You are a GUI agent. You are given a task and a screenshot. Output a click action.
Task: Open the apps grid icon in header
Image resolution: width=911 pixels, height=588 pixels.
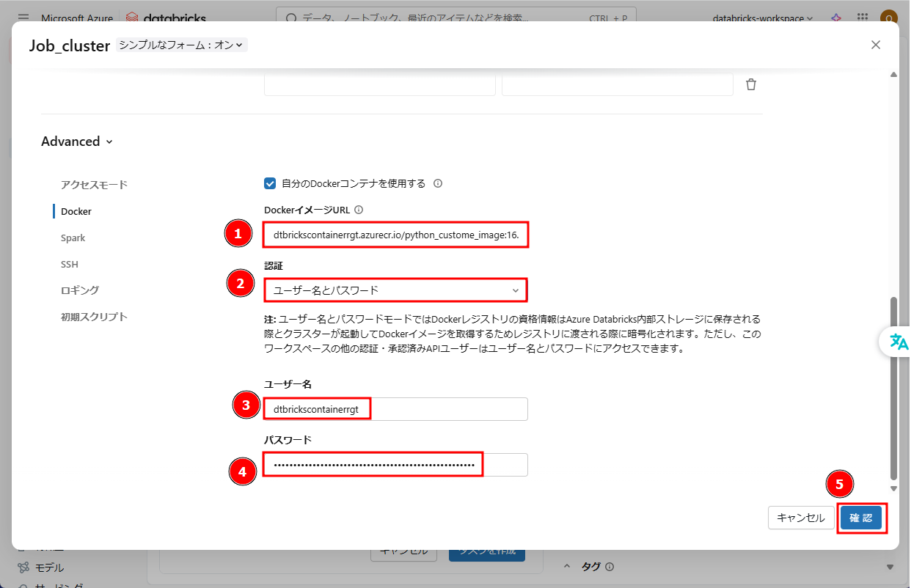pos(863,18)
